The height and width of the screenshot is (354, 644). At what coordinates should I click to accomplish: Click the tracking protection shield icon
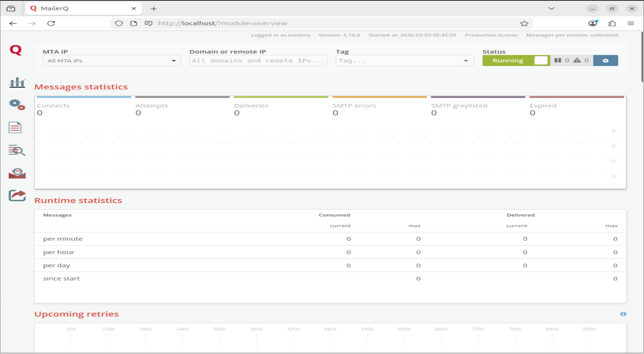click(x=119, y=23)
